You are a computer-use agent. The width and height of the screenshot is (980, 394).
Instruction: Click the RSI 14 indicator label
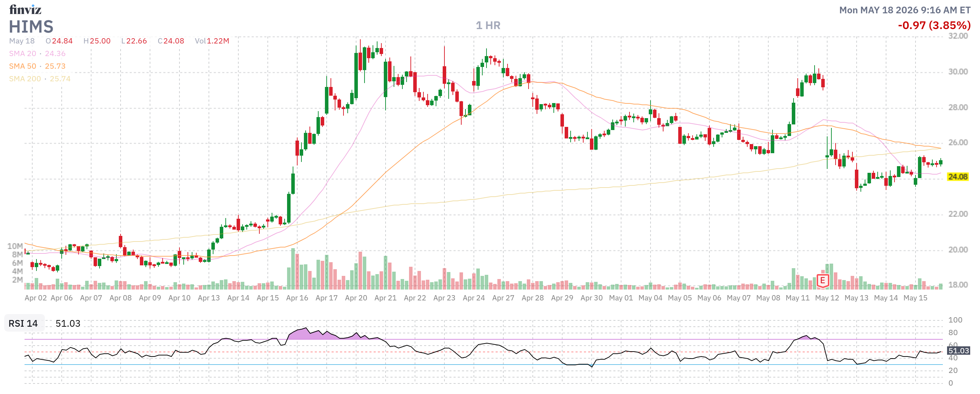[x=23, y=323]
